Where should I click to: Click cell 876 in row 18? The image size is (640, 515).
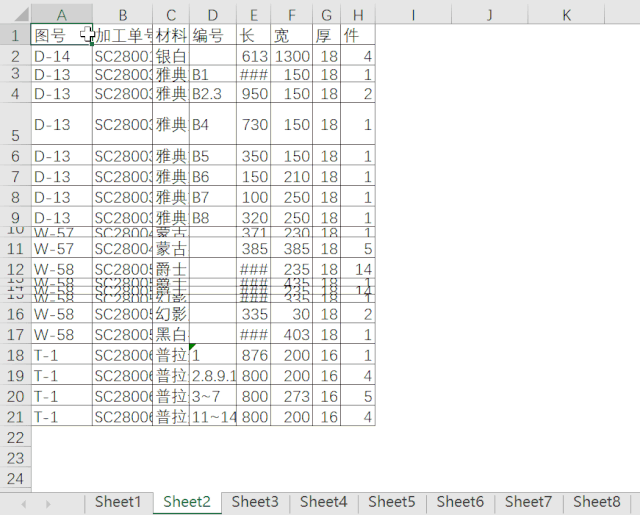coord(253,355)
